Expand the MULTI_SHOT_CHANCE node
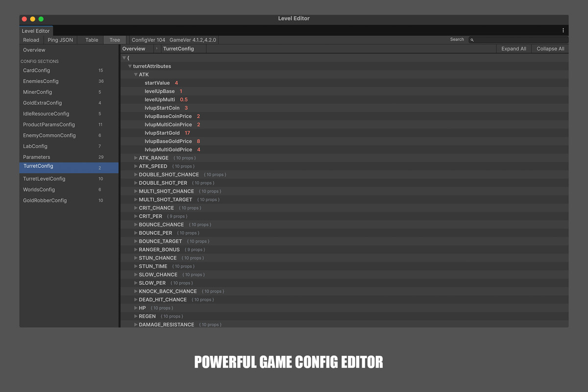 pyautogui.click(x=136, y=191)
